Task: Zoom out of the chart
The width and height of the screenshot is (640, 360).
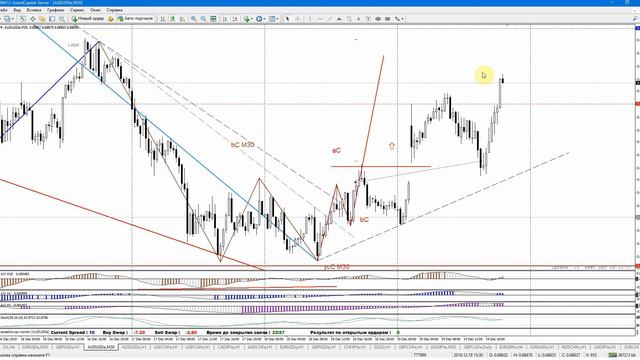Action: (203, 19)
